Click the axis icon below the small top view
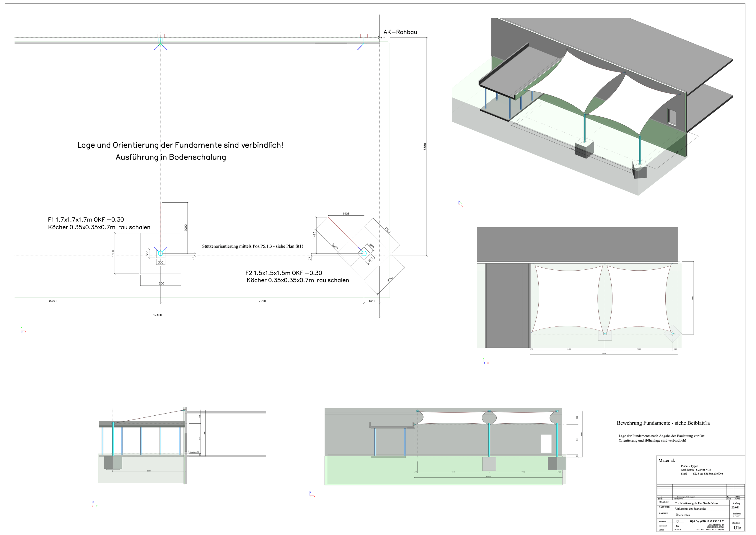Screen dimensions: 756x535 click(x=486, y=361)
